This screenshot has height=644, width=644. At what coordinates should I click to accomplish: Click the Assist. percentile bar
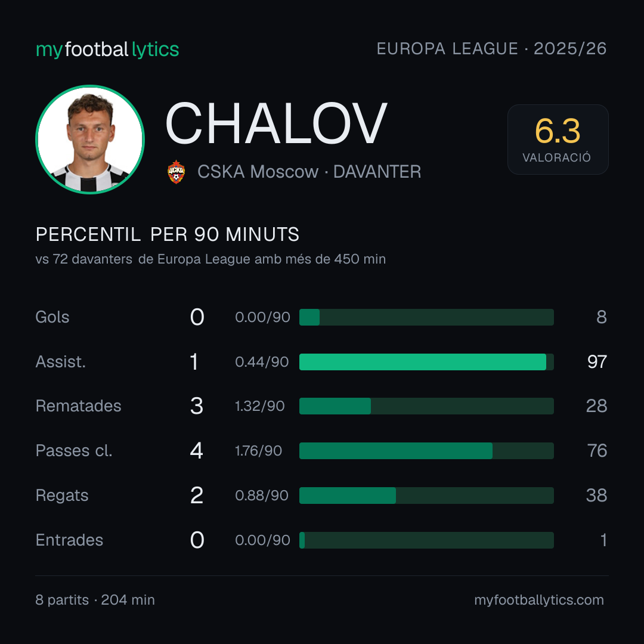coord(426,362)
